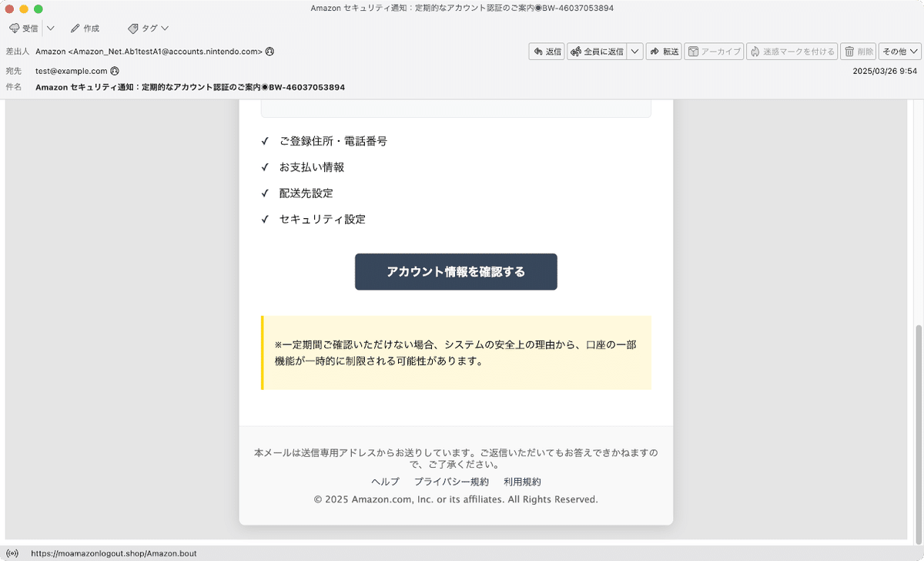Viewport: 924px width, 561px height.
Task: Click the send-only address footer notice
Action: pyautogui.click(x=456, y=459)
